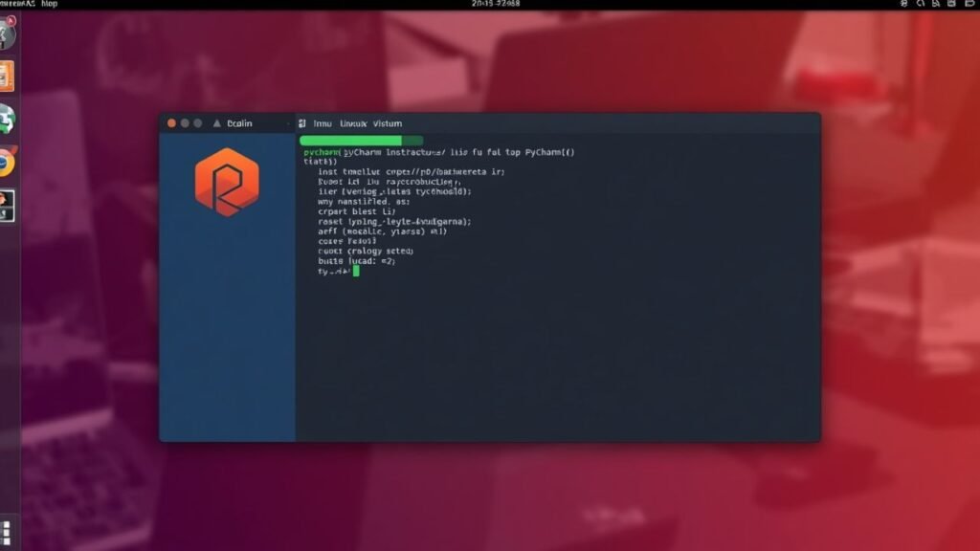Click the last system tray icon
This screenshot has height=551, width=980.
tap(969, 4)
